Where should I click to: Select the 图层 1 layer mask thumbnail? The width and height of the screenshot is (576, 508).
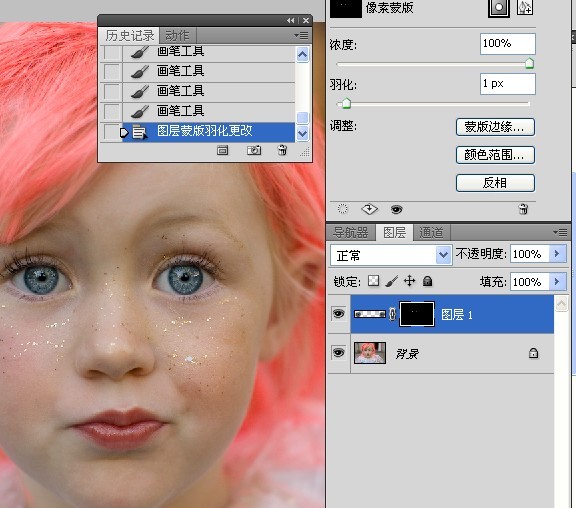(417, 314)
